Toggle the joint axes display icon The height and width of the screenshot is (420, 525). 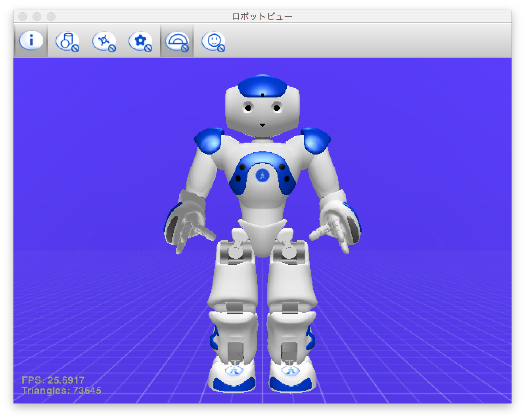coord(104,41)
